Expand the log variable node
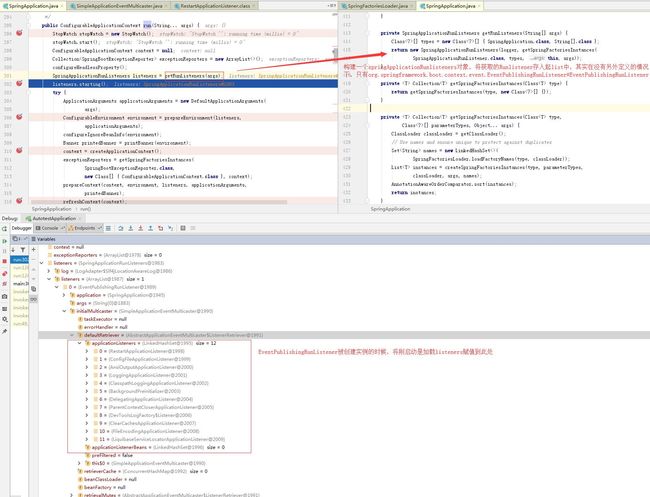Screen dimensions: 650x497 point(49,271)
